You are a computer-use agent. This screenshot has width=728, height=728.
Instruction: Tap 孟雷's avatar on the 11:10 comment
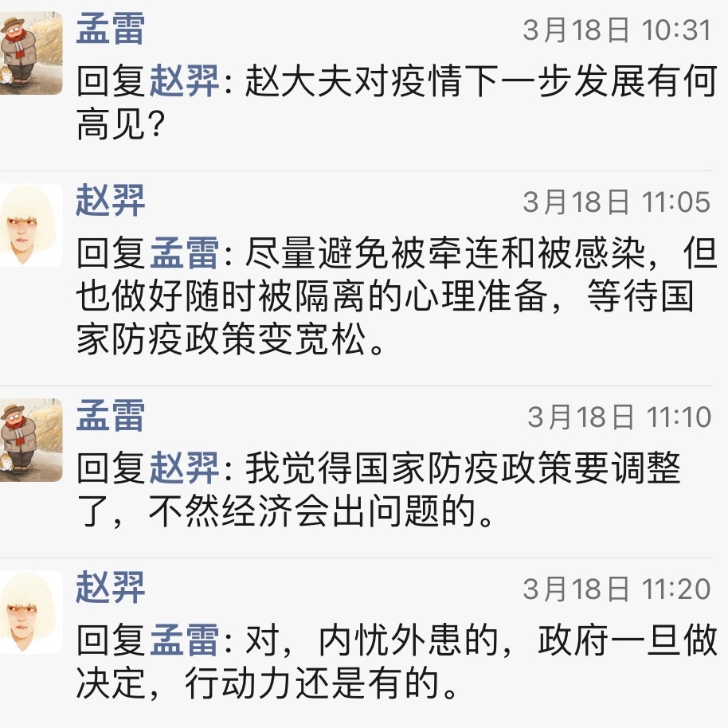30,440
